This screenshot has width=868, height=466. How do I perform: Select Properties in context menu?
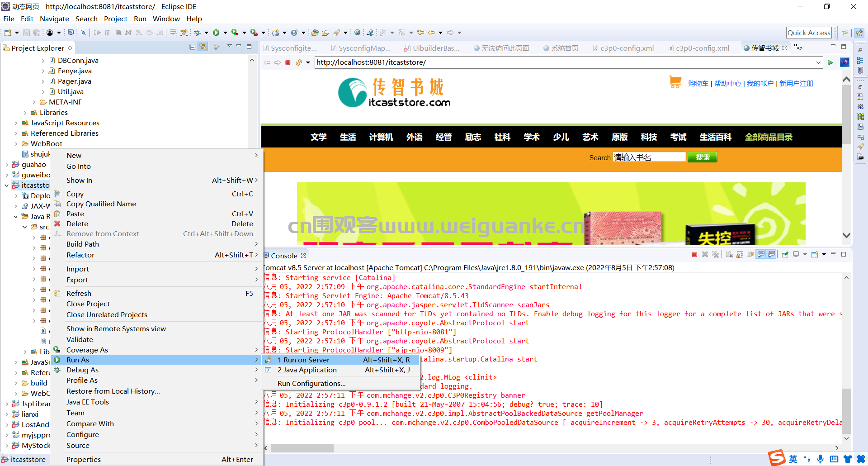tap(156, 460)
